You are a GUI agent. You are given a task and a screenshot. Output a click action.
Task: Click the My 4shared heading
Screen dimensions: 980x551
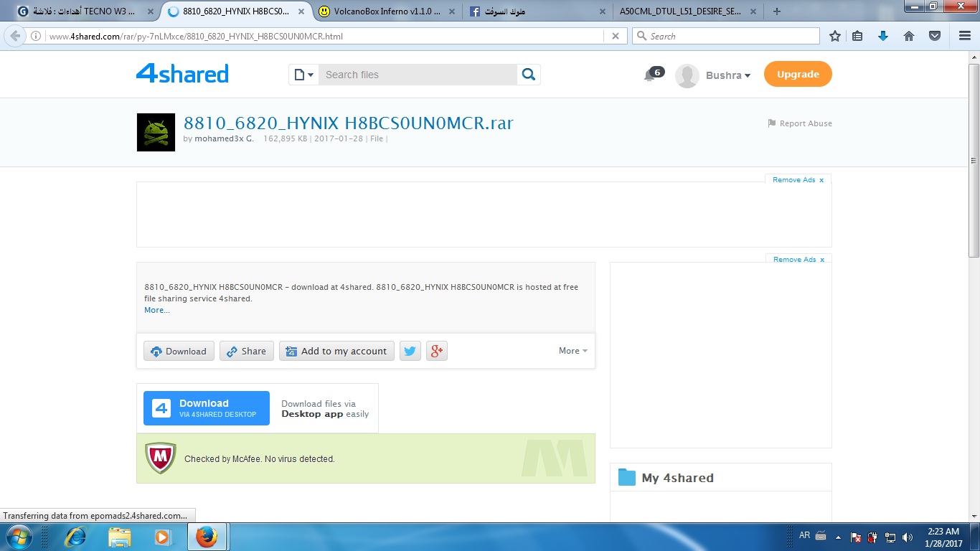coord(678,478)
